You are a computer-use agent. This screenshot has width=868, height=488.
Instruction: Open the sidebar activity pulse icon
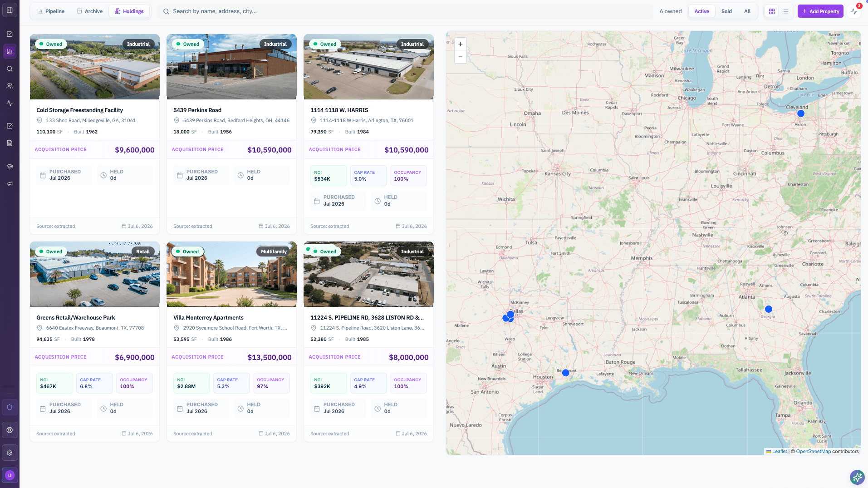click(x=10, y=103)
